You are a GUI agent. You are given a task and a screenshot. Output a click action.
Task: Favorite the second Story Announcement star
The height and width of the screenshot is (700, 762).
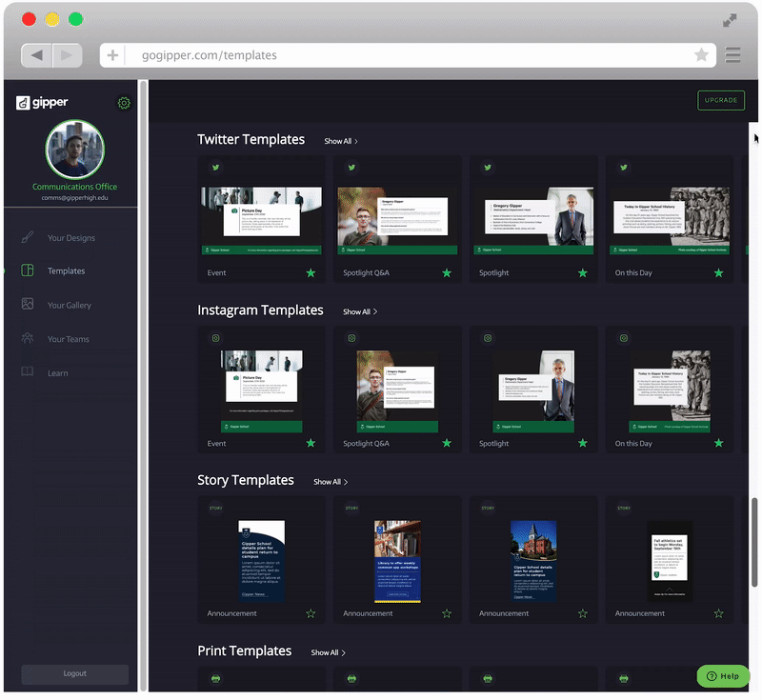(447, 613)
